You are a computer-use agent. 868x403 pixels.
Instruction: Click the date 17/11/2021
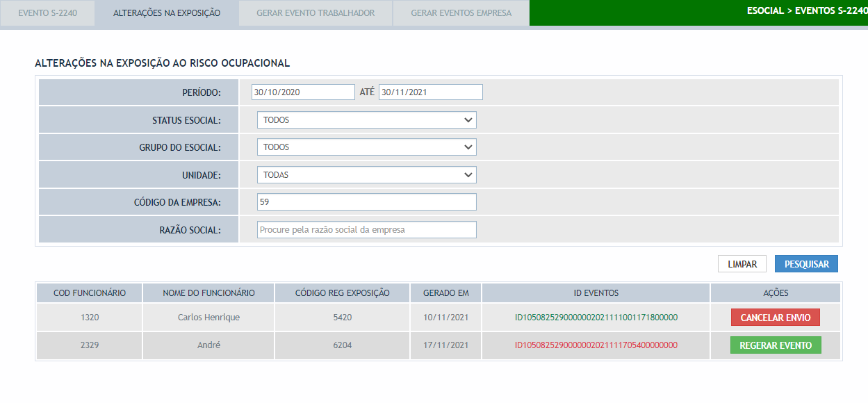446,345
